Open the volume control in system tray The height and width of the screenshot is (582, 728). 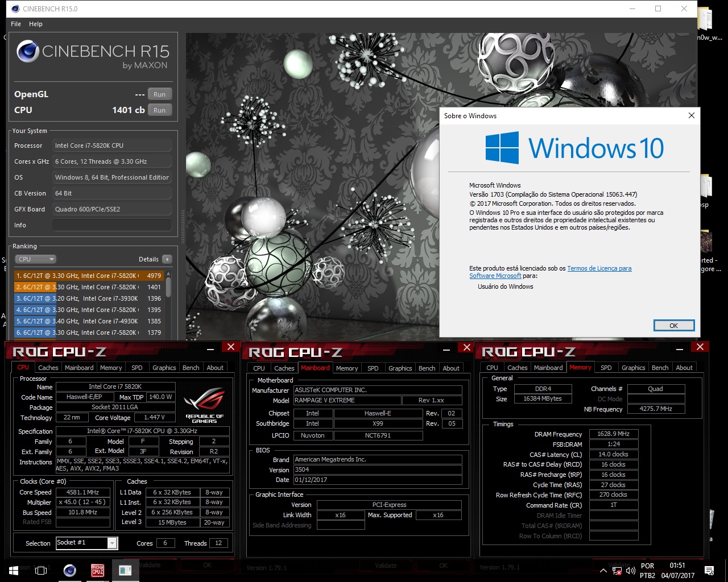(631, 570)
